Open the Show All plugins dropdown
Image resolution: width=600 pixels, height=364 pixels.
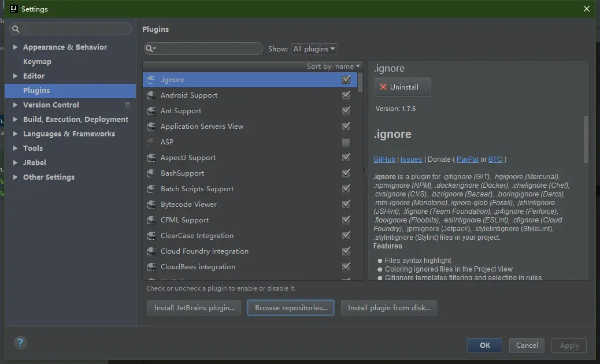[314, 49]
